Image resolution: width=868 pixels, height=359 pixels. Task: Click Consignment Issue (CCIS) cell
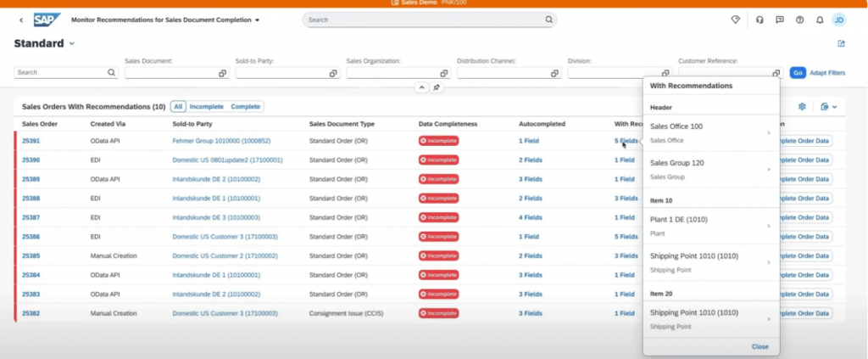click(346, 313)
